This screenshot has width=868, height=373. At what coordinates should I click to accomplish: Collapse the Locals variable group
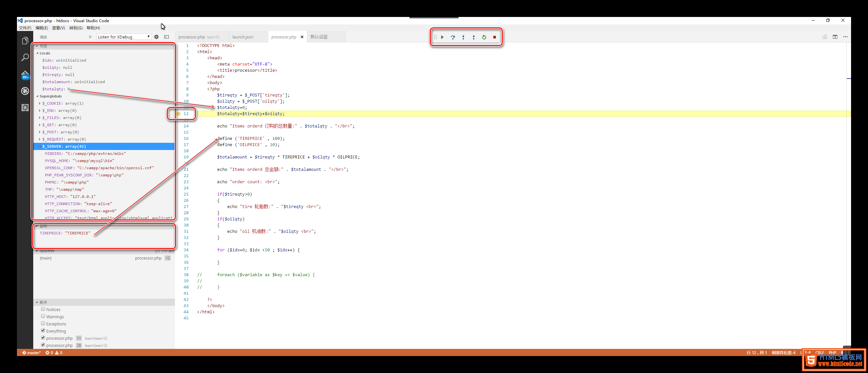37,53
